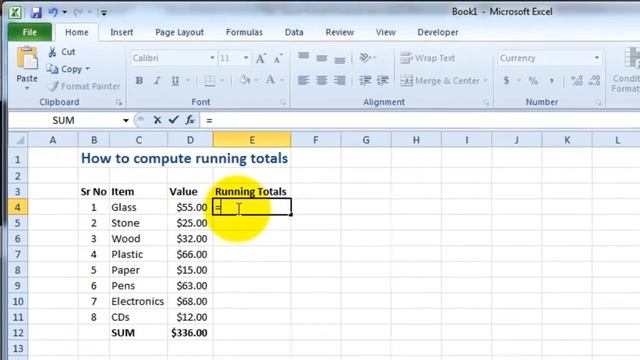Screen dimensions: 640x360
Task: Confirm entry with the checkmark icon
Action: 173,120
